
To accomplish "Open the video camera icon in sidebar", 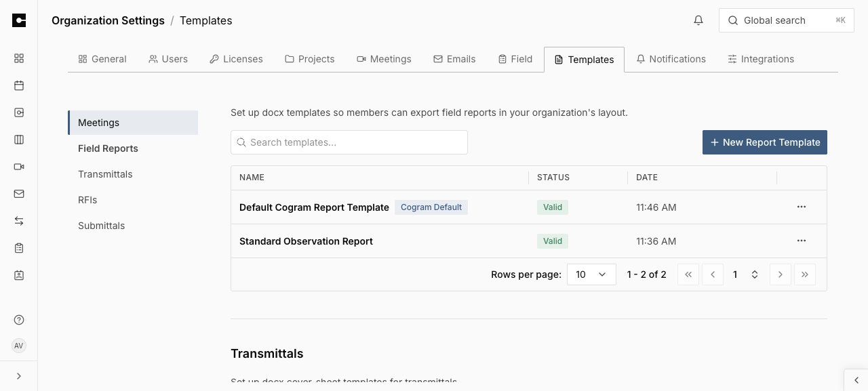I will pyautogui.click(x=19, y=167).
